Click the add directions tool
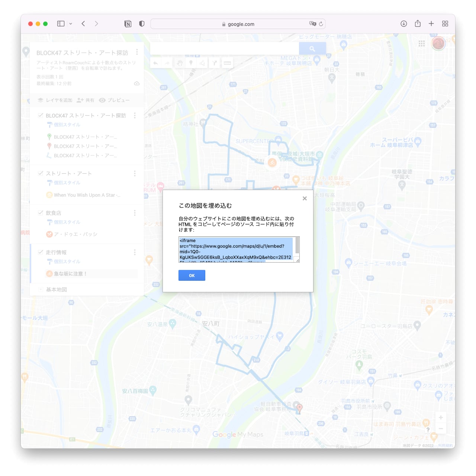 click(x=215, y=63)
